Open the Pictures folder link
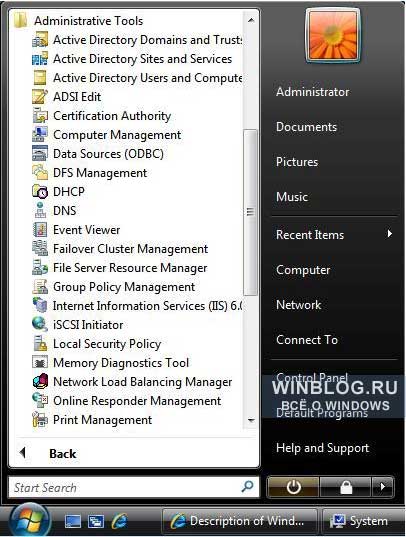 [x=297, y=162]
